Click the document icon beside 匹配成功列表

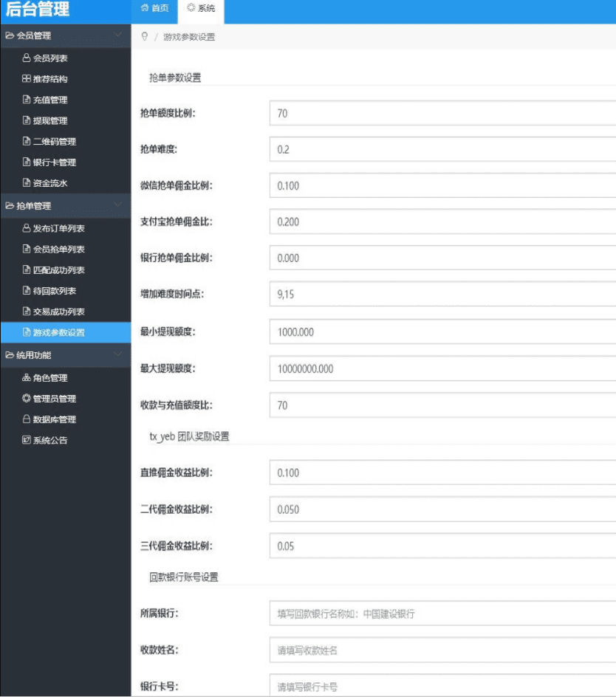27,269
